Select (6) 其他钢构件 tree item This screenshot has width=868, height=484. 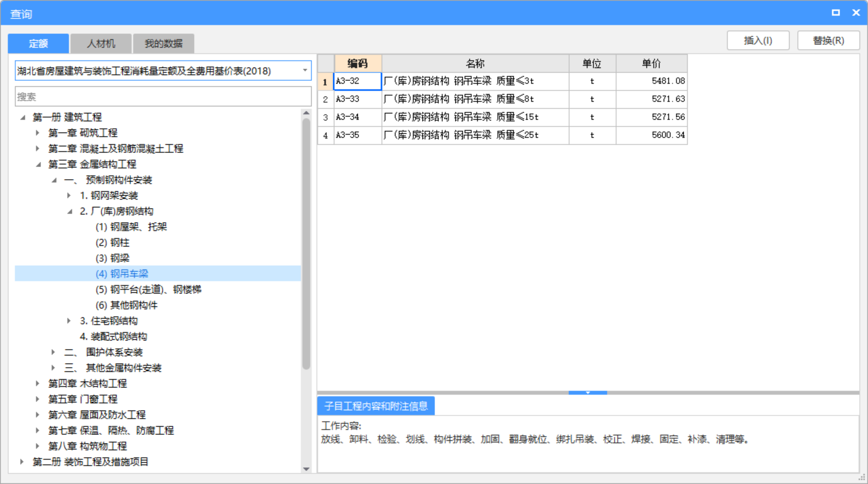pos(126,305)
